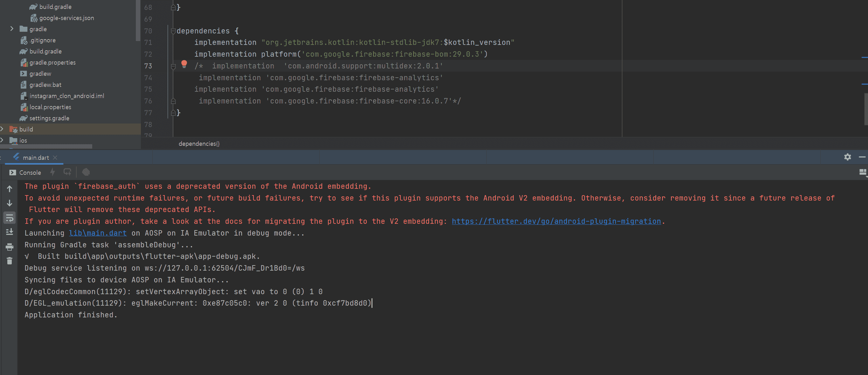Expand the ios folder node

click(x=2, y=140)
